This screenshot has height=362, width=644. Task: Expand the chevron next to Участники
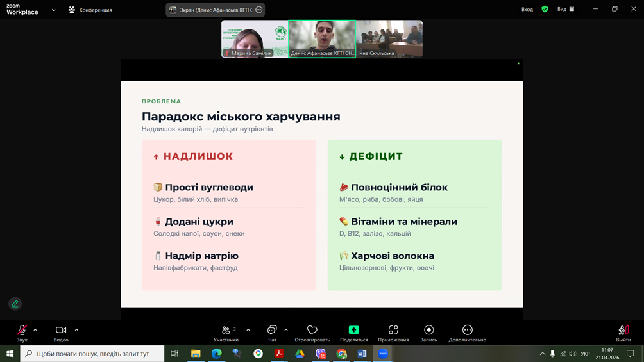[248, 330]
